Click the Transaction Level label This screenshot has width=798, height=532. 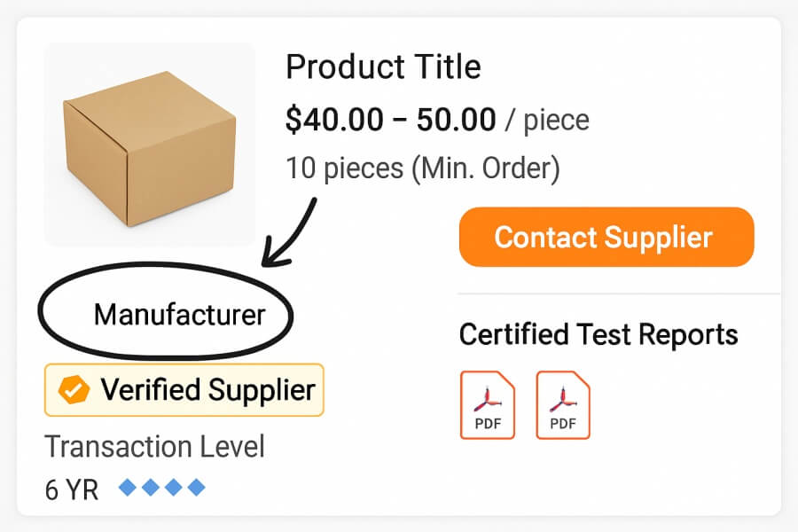pyautogui.click(x=154, y=446)
